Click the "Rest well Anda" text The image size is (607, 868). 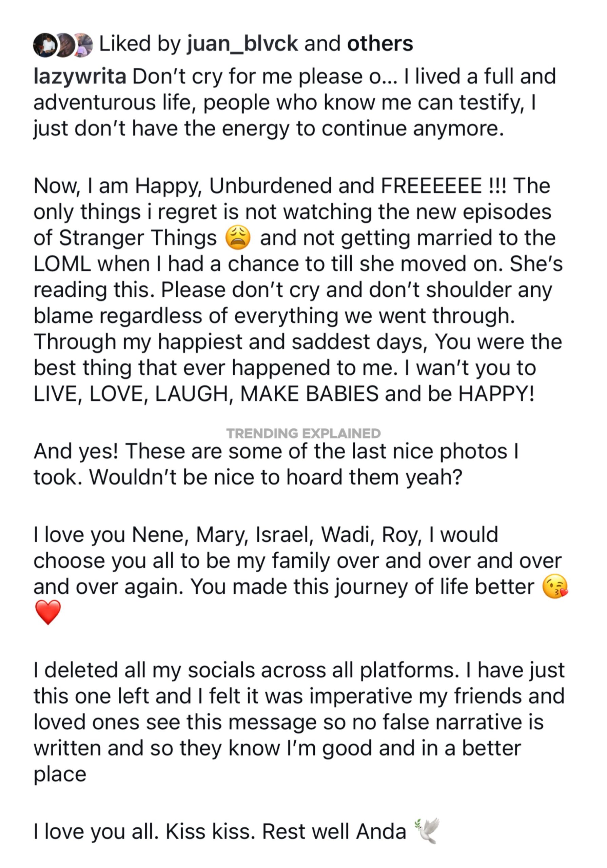334,832
